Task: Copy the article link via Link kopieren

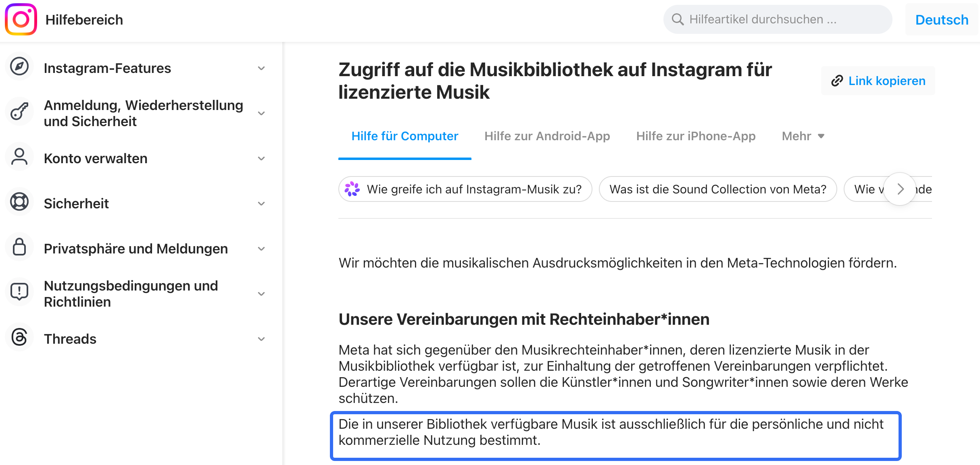Action: pyautogui.click(x=878, y=81)
